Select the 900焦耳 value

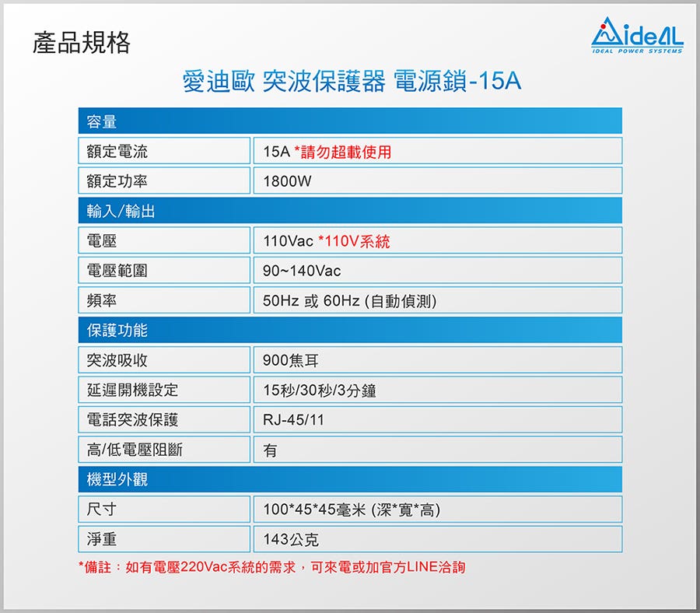pyautogui.click(x=291, y=361)
